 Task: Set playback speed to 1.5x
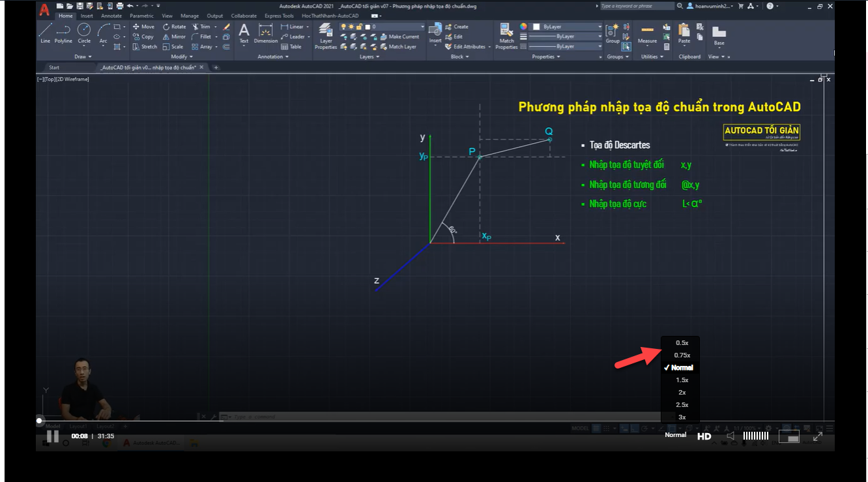pyautogui.click(x=682, y=380)
